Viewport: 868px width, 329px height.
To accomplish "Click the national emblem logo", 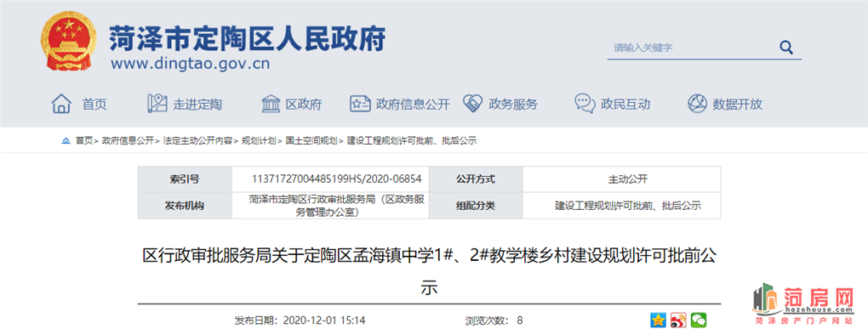I will [68, 41].
